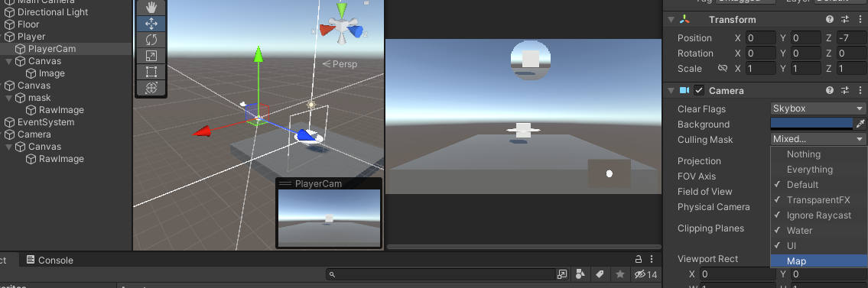868x288 pixels.
Task: Click the Camera component video icon
Action: click(x=684, y=90)
